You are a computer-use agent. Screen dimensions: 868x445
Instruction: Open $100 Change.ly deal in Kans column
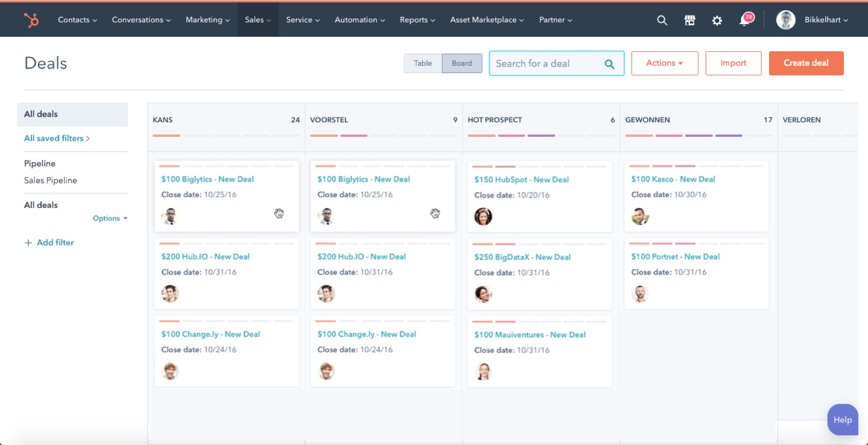click(x=210, y=334)
